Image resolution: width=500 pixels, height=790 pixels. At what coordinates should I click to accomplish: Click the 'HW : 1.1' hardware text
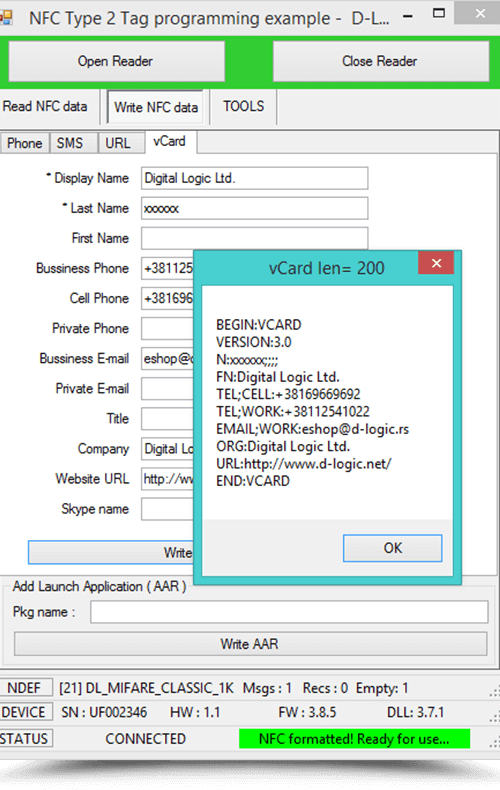[195, 712]
